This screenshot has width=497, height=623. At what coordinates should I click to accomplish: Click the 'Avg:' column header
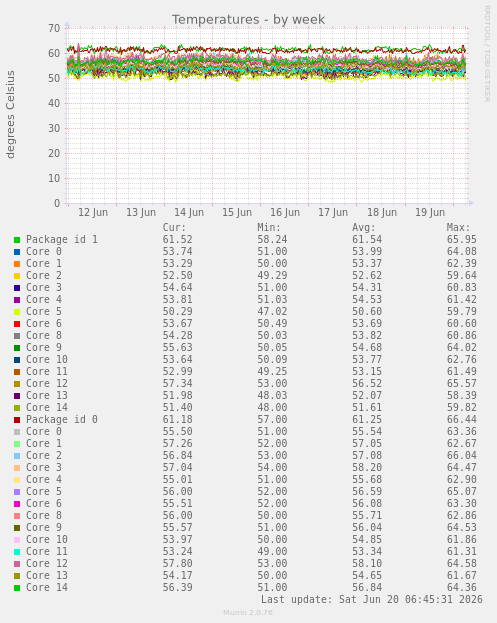pyautogui.click(x=364, y=228)
